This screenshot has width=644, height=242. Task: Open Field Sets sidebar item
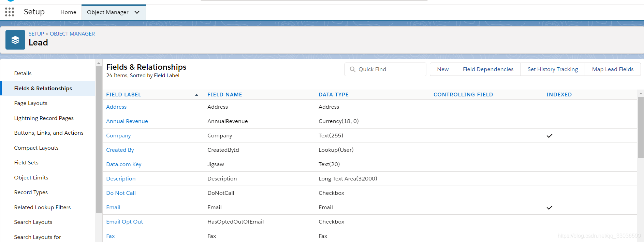26,163
